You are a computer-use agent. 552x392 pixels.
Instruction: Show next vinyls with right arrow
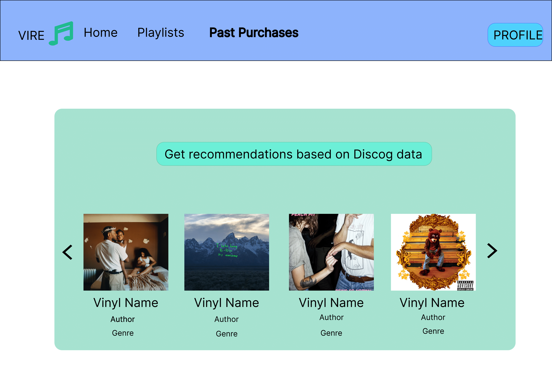pyautogui.click(x=492, y=251)
